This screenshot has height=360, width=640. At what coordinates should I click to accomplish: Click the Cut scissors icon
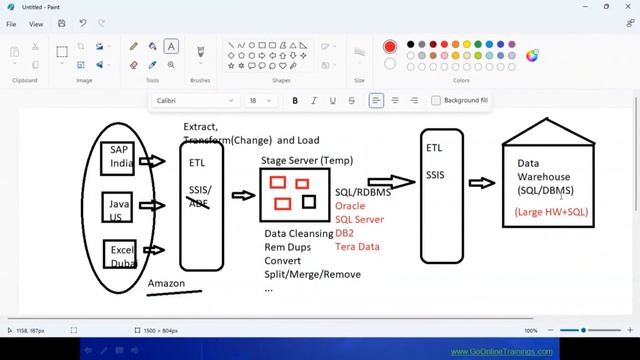coord(36,46)
